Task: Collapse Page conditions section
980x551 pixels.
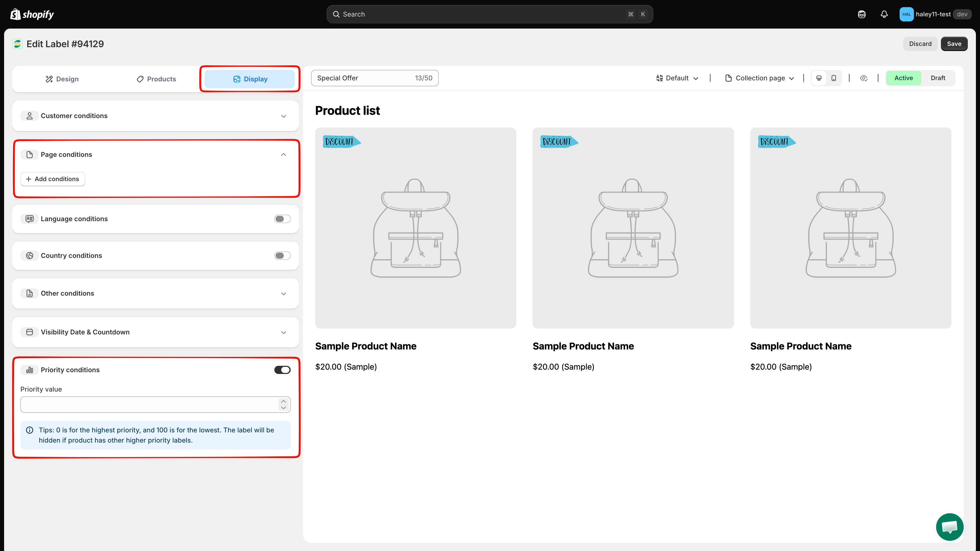Action: (x=284, y=154)
